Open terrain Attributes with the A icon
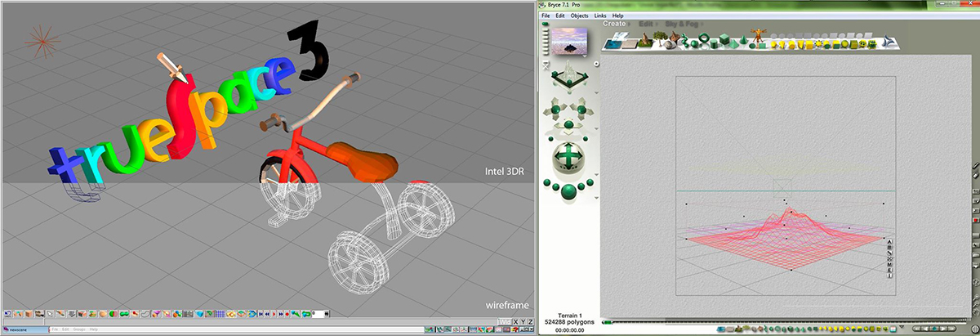The width and height of the screenshot is (980, 336). [889, 242]
